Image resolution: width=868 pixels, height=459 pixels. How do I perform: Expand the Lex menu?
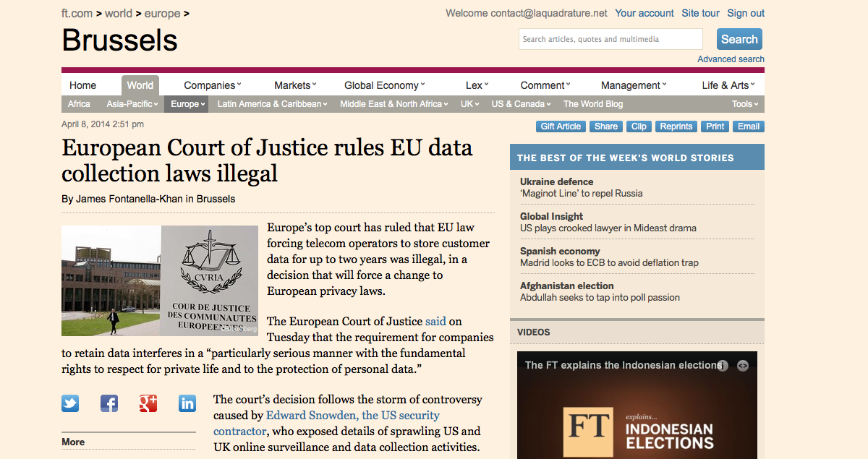477,85
